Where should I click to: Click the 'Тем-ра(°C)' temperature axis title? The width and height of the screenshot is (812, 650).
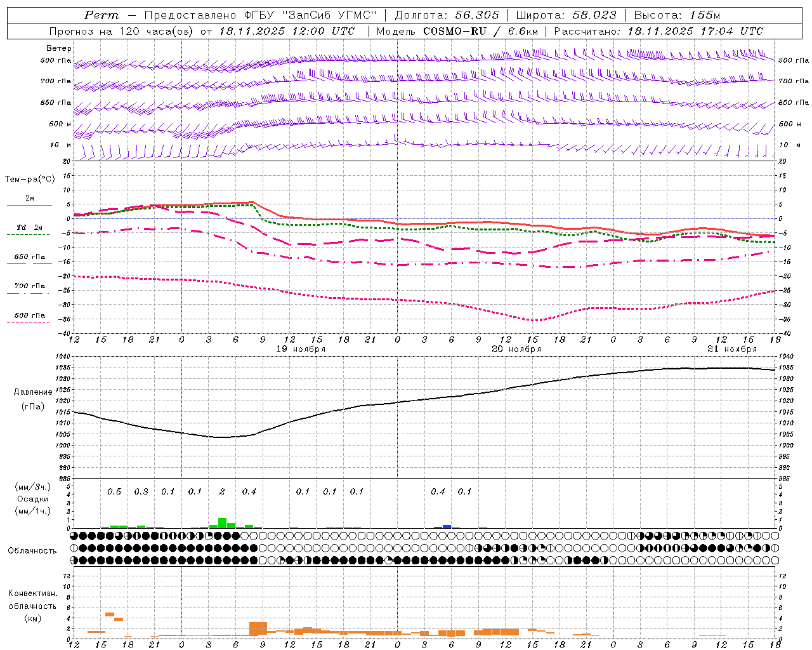[x=30, y=180]
